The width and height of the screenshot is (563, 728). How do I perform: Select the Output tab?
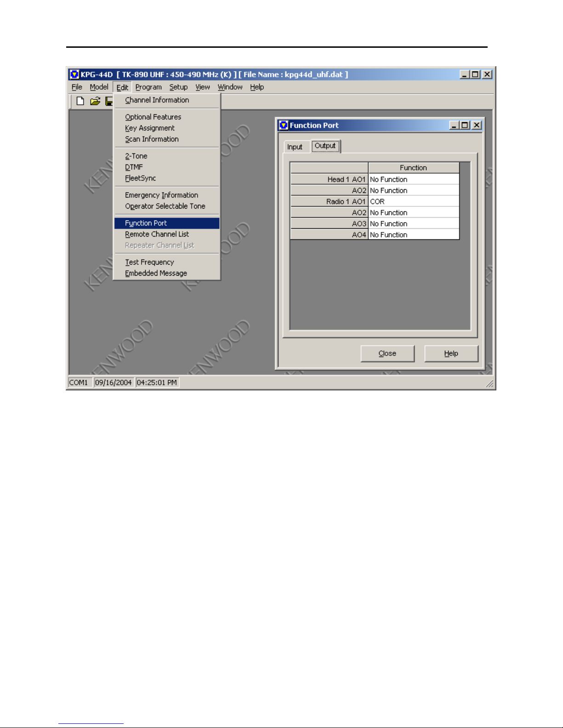[325, 146]
